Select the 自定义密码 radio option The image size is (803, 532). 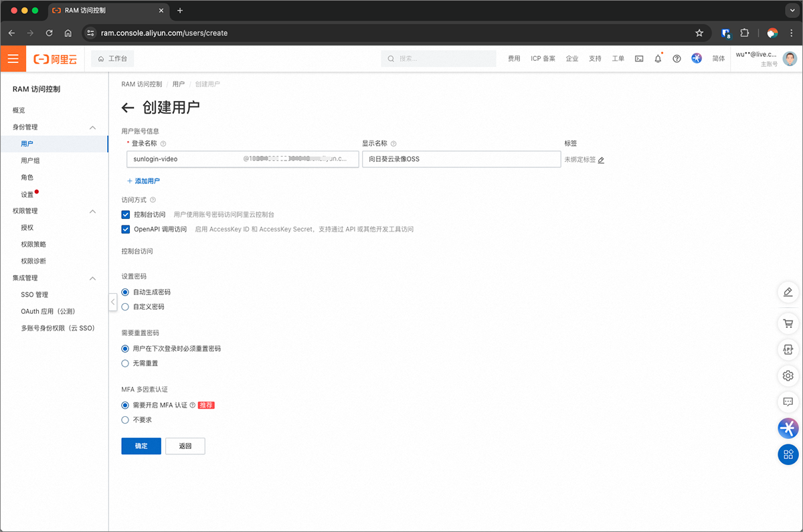(125, 306)
